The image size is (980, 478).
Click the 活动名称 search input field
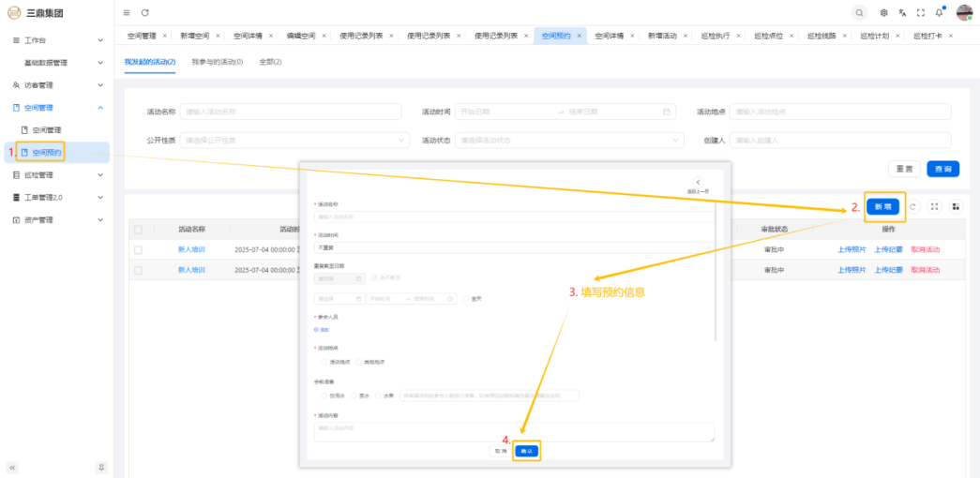(293, 112)
